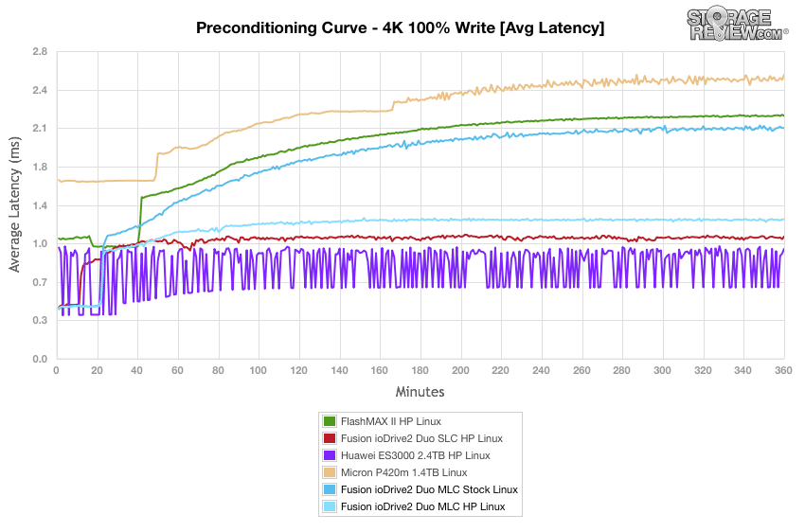Click the light blue MLC HP swatch
The image size is (805, 532).
pyautogui.click(x=329, y=506)
